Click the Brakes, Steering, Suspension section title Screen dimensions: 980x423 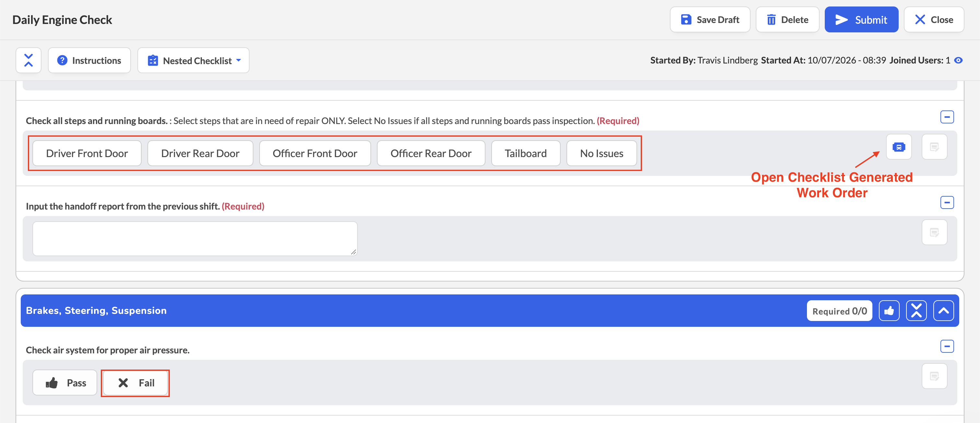pyautogui.click(x=96, y=311)
